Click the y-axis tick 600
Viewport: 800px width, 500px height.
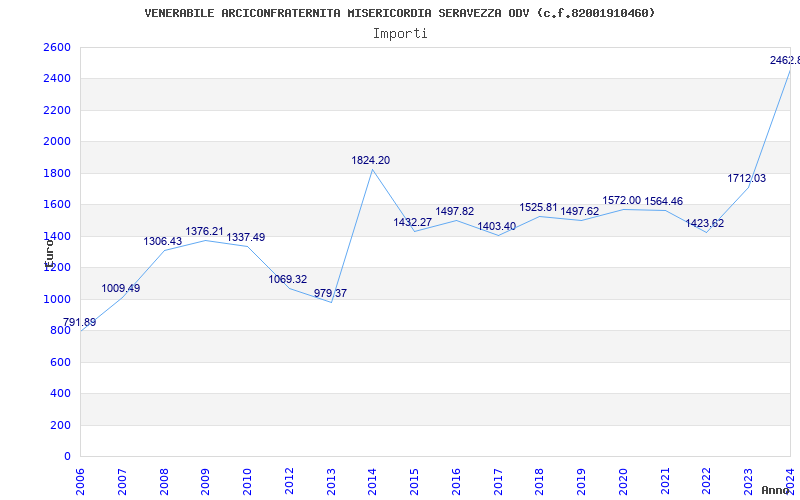click(60, 362)
